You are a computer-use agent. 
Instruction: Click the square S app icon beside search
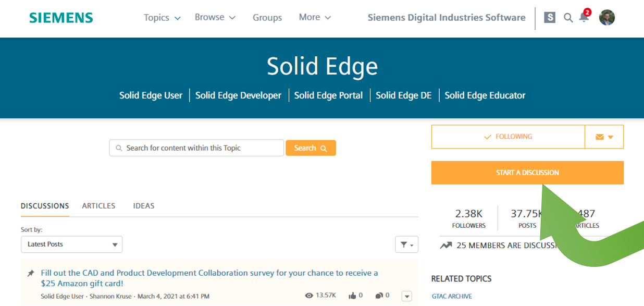(550, 17)
